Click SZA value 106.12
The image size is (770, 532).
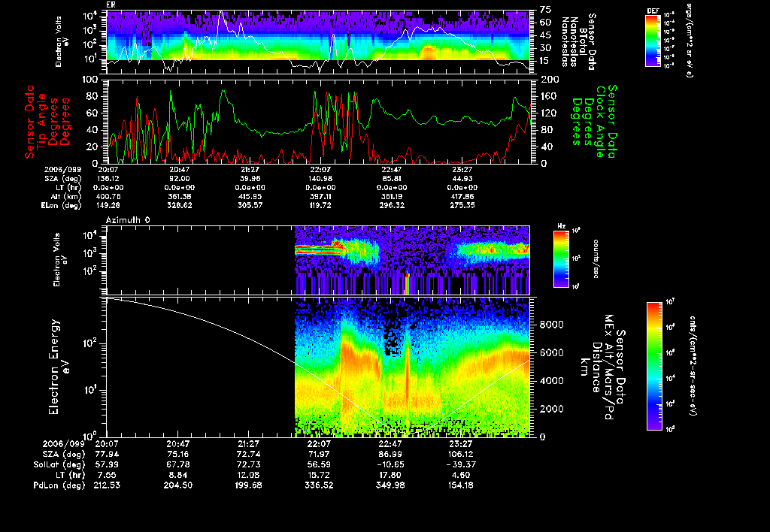pyautogui.click(x=461, y=454)
